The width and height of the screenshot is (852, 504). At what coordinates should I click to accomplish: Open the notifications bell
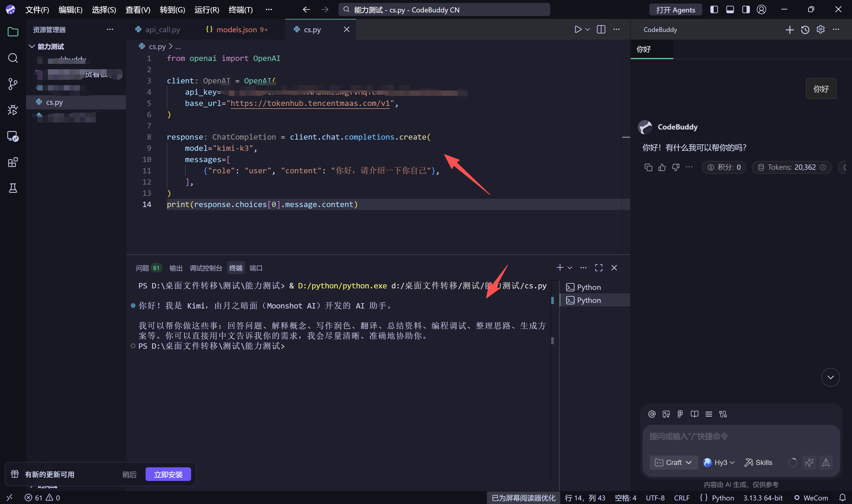pyautogui.click(x=842, y=497)
